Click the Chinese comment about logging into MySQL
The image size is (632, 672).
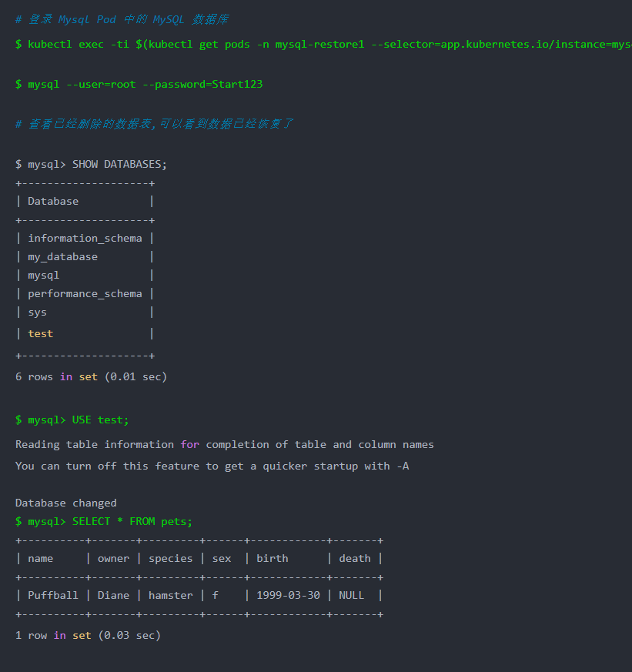coord(122,19)
